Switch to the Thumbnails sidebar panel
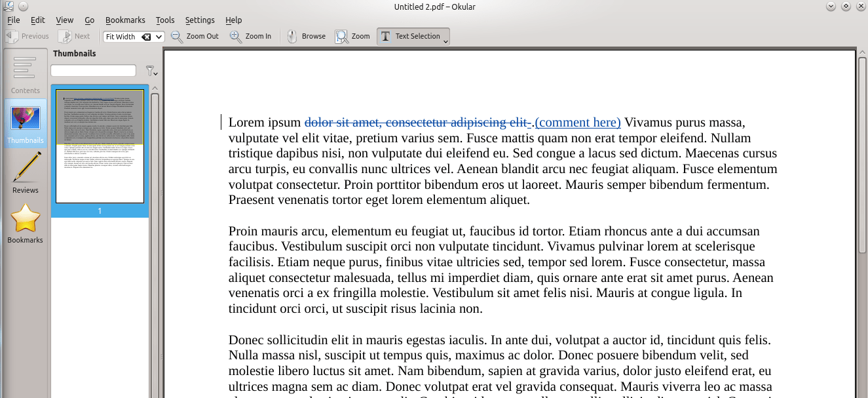Screen dimensions: 868x398 point(25,123)
